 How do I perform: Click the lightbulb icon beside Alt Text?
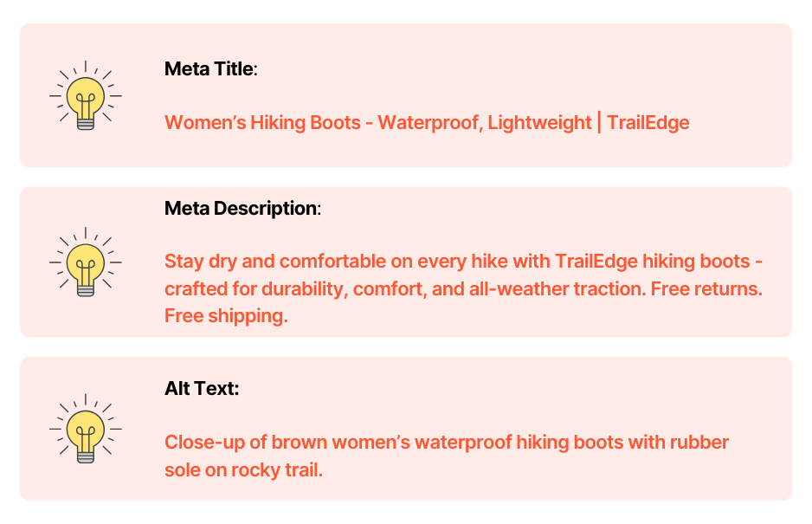85,428
